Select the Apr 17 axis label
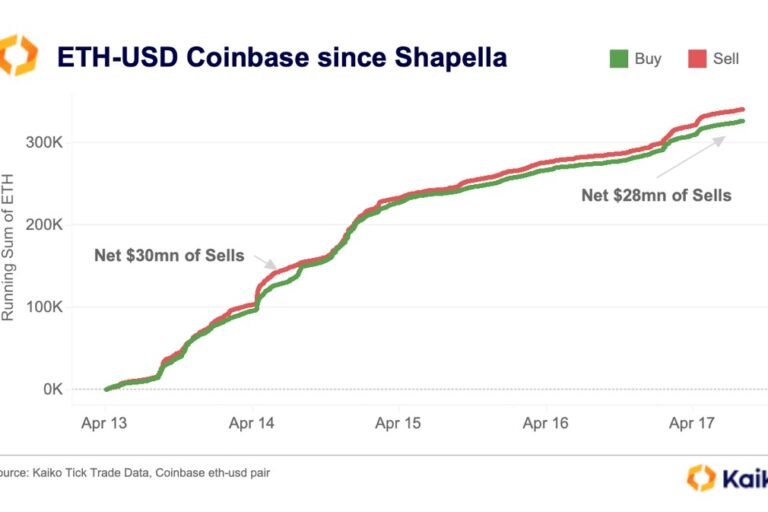The height and width of the screenshot is (512, 768). tap(692, 423)
